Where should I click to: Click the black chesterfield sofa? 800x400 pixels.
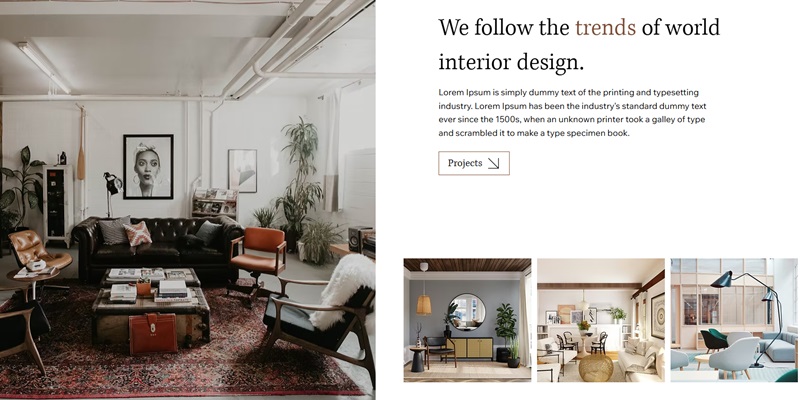click(157, 247)
